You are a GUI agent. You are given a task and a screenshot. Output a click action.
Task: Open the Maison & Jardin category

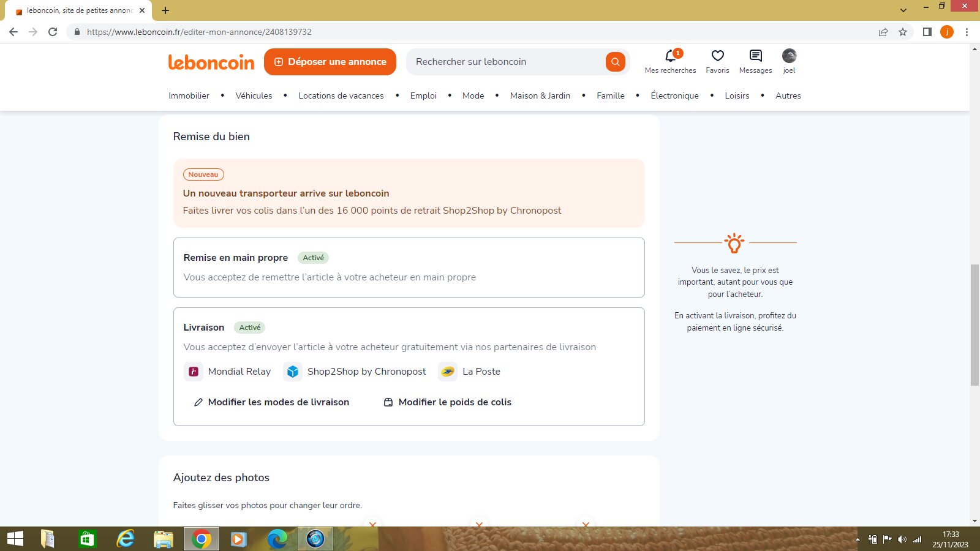coord(540,96)
